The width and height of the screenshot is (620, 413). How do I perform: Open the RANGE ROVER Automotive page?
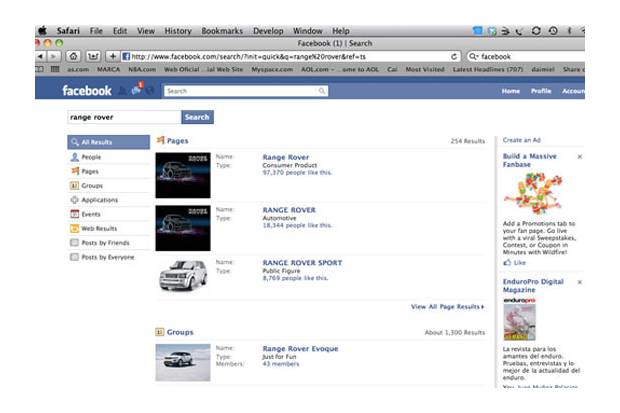pyautogui.click(x=289, y=210)
